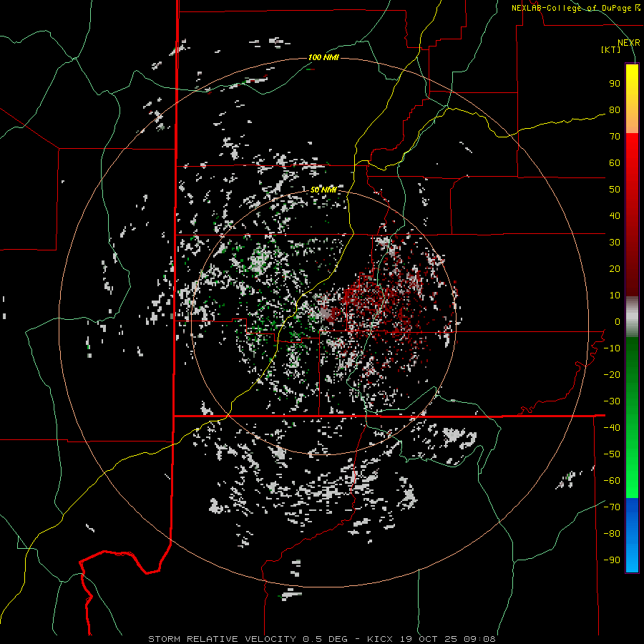644x644 pixels.
Task: Click the "09:08" scan time text
Action: point(481,639)
